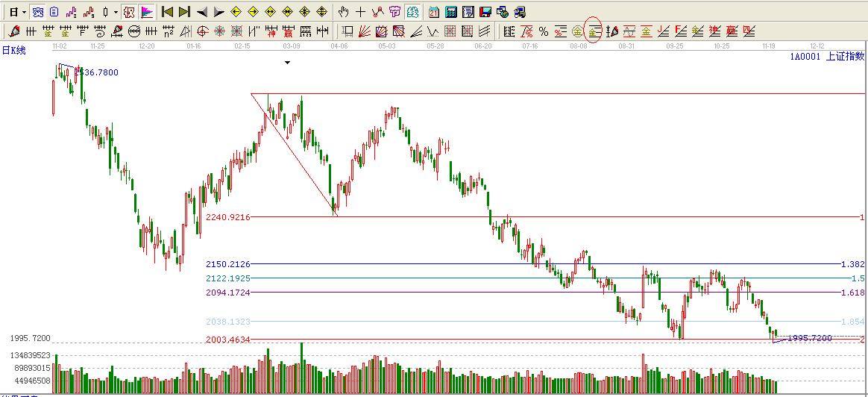Click the 日K线 chart label
Viewport: 868px width, 397px height.
coord(13,50)
